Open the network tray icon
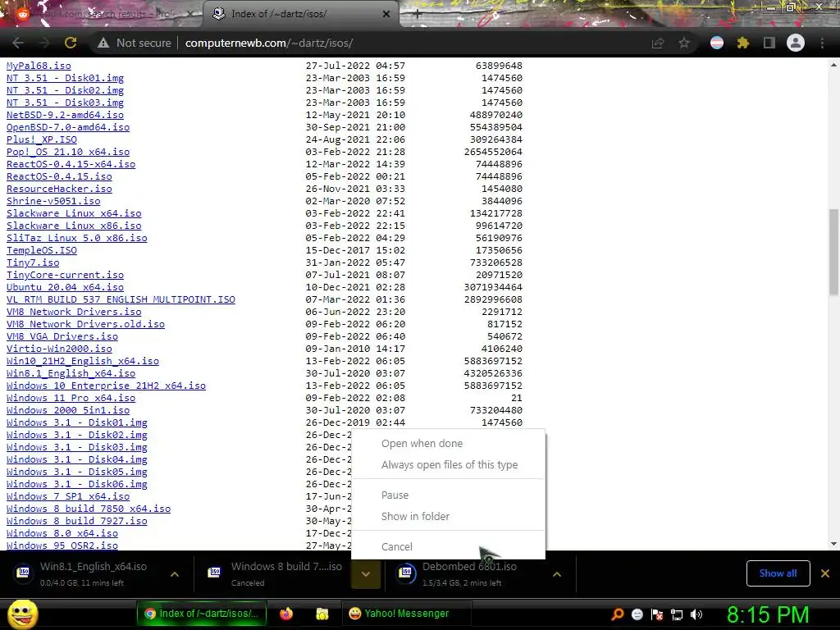Viewport: 840px width, 630px height. [677, 614]
